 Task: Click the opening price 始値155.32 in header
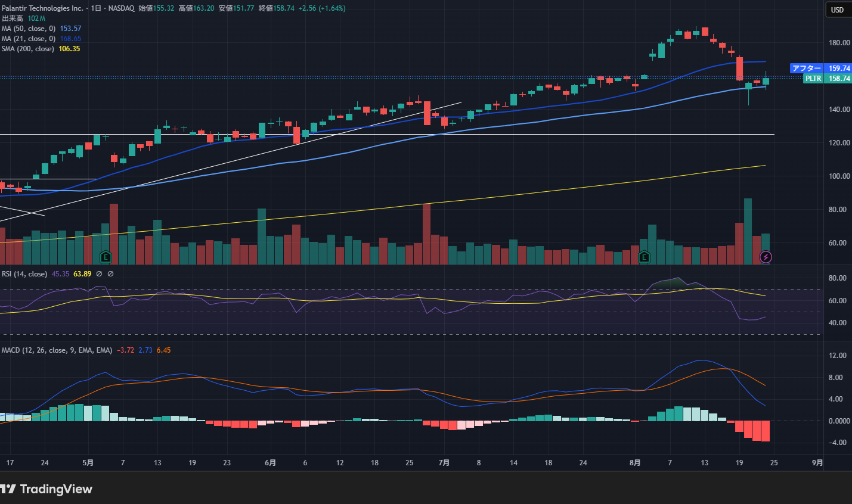click(x=156, y=8)
